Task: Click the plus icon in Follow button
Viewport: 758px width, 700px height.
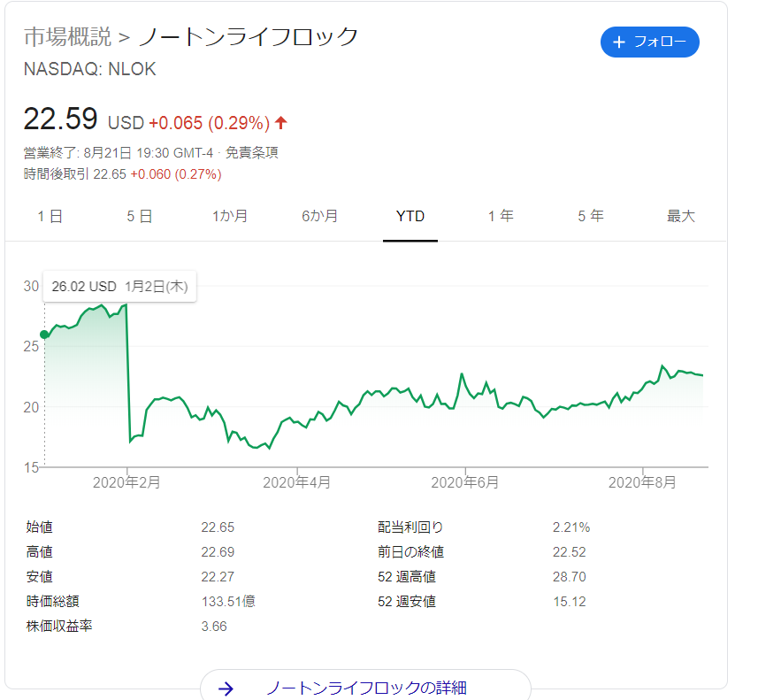Action: [x=619, y=42]
